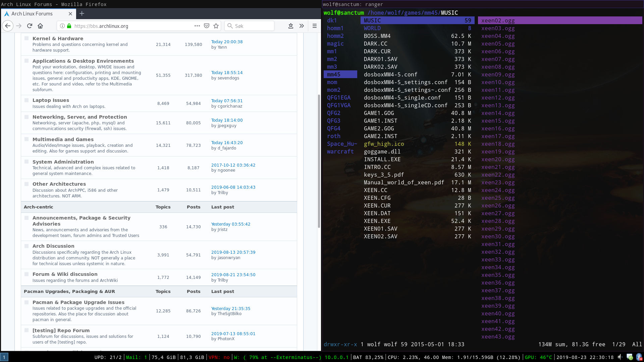Viewport: 644px width, 362px height.
Task: Click the [testing] Repo Forum status icon
Action: (26, 330)
